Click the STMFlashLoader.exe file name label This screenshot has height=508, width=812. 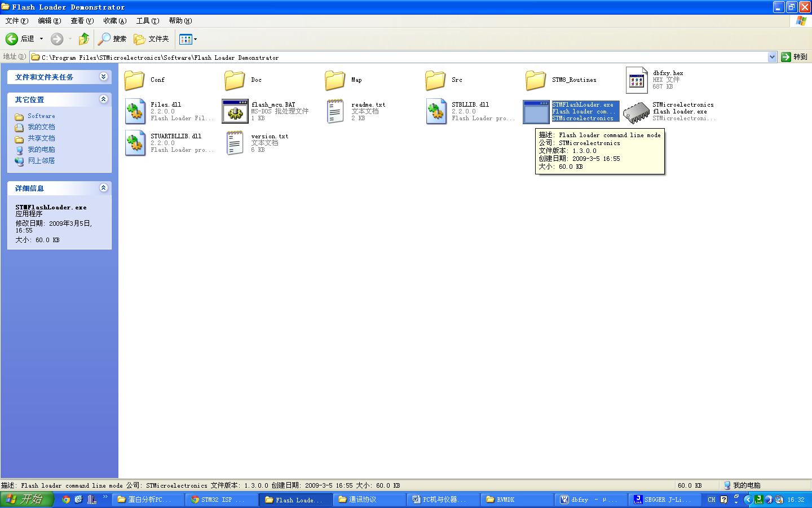(x=582, y=104)
